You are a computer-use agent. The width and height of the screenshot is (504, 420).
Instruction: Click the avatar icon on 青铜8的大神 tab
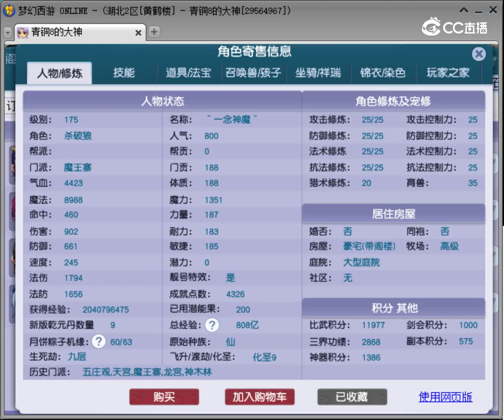(23, 33)
